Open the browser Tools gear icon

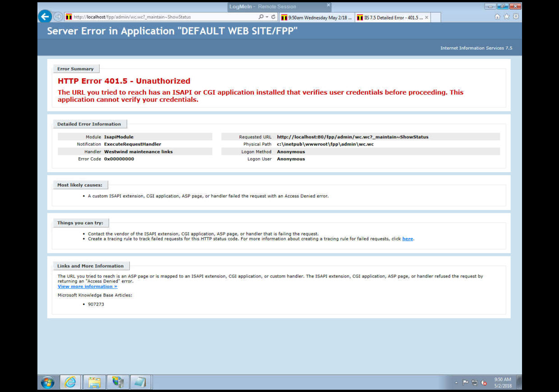point(516,17)
